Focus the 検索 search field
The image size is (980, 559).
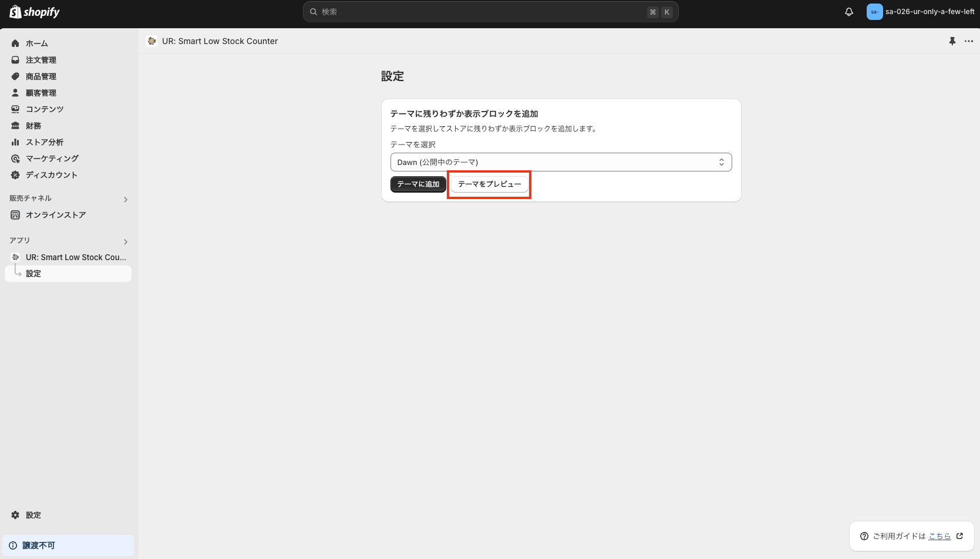click(x=491, y=12)
